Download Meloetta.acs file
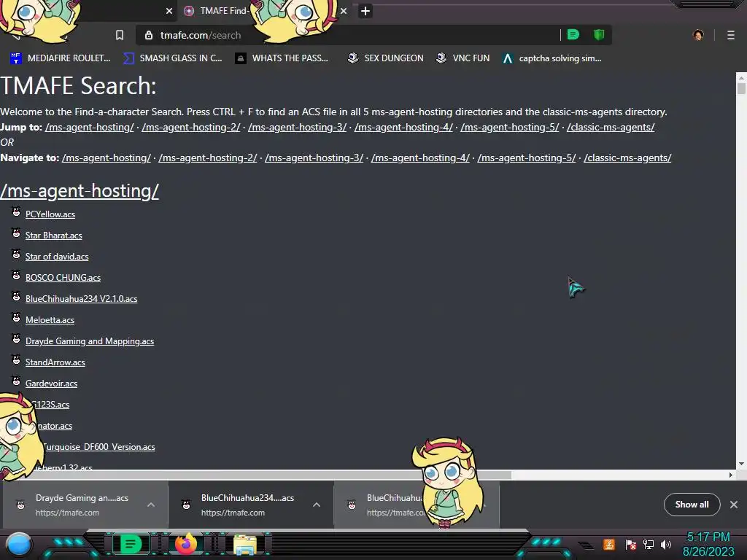The width and height of the screenshot is (747, 560). [x=50, y=320]
